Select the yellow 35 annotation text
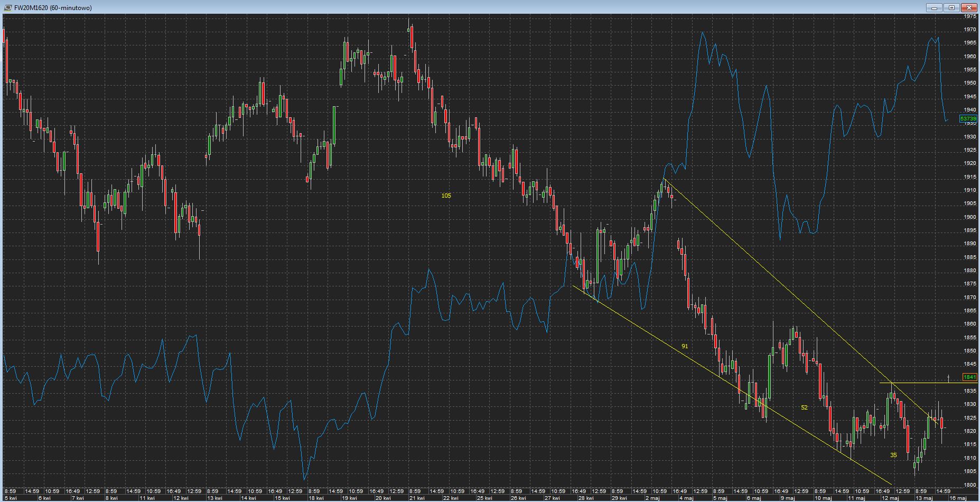Screen dimensions: 980x502 (893, 455)
